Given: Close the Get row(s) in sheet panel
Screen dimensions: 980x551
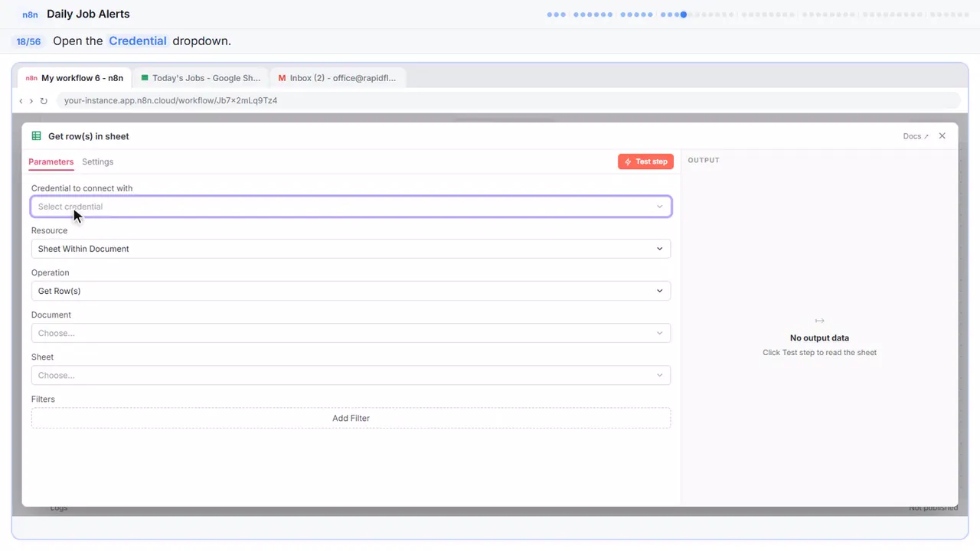Looking at the screenshot, I should 942,136.
